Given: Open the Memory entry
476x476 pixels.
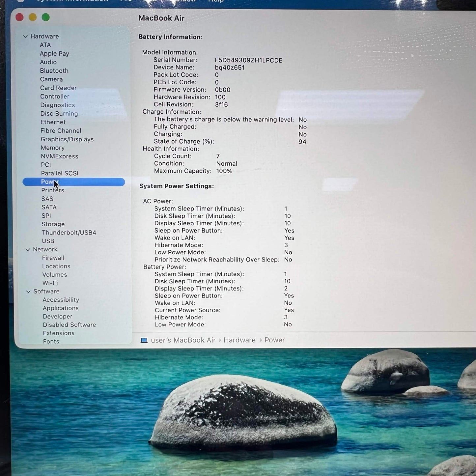Looking at the screenshot, I should (52, 148).
